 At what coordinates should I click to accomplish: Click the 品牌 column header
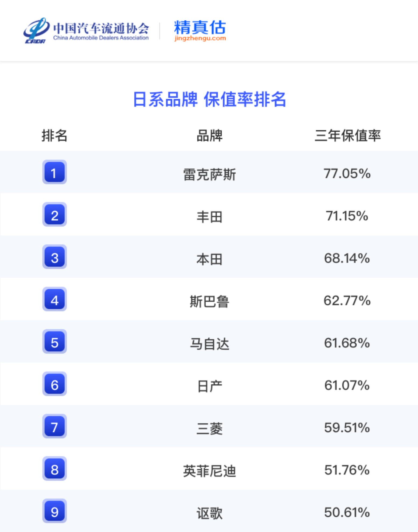210,135
